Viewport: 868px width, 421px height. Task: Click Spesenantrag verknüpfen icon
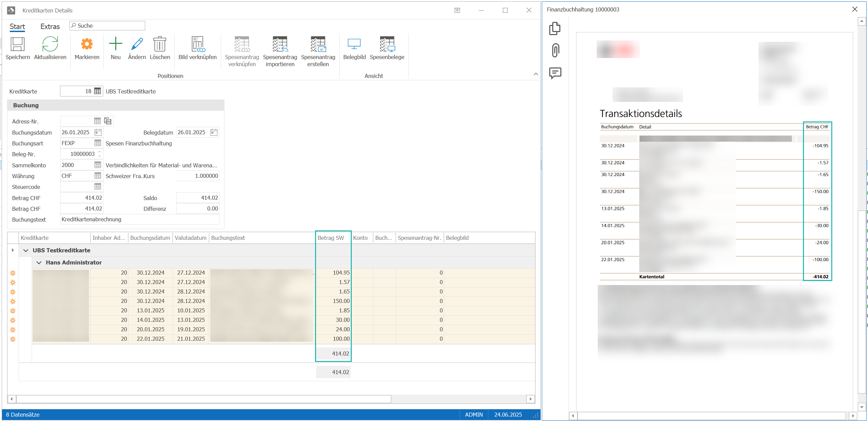pos(242,44)
